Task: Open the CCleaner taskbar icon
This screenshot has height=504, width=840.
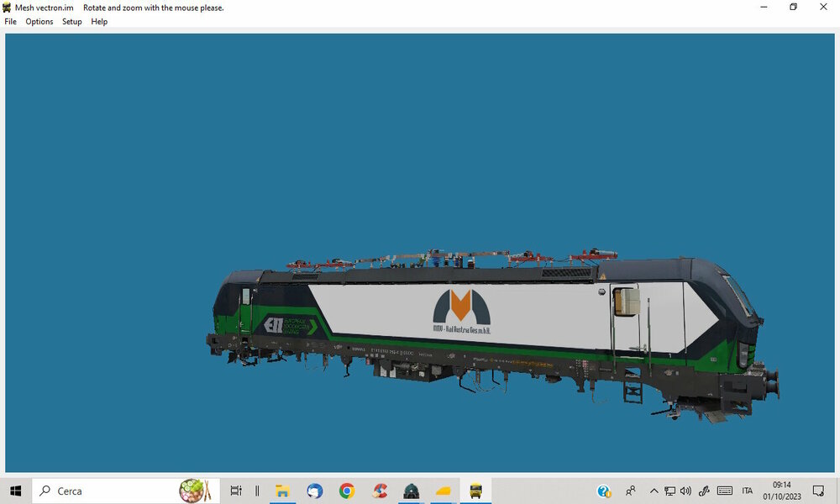Action: [x=380, y=491]
